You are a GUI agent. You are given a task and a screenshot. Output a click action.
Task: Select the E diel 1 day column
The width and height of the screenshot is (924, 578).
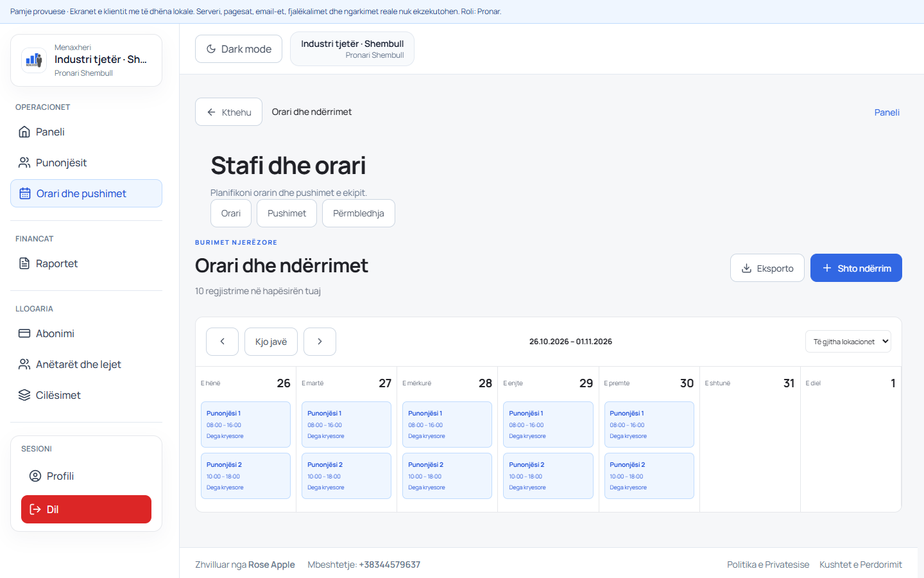coord(851,439)
